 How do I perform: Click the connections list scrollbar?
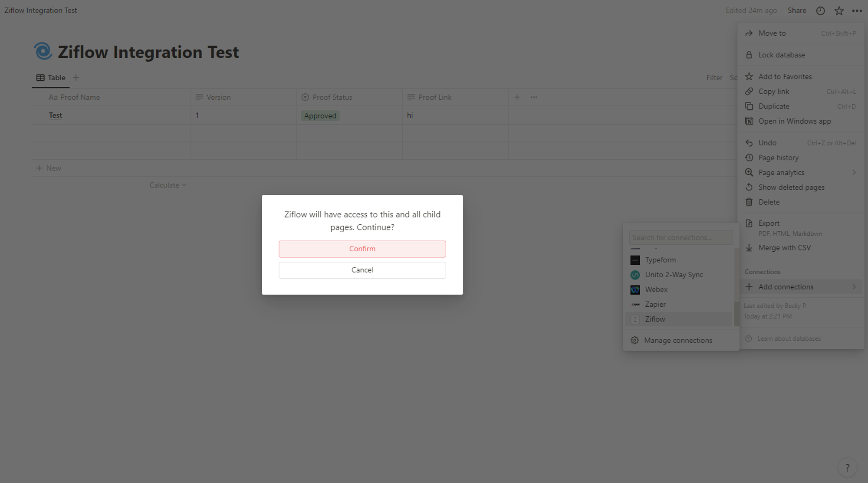[x=736, y=314]
